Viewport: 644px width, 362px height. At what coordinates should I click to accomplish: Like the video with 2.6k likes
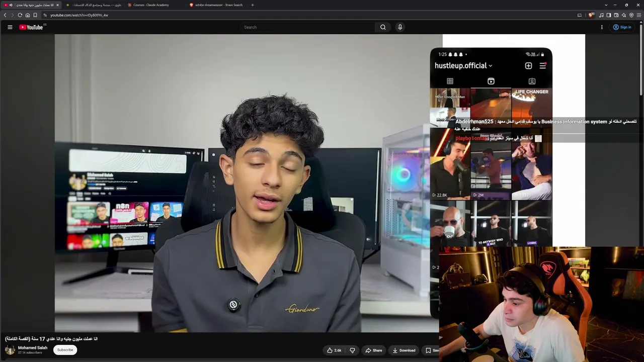(x=335, y=350)
